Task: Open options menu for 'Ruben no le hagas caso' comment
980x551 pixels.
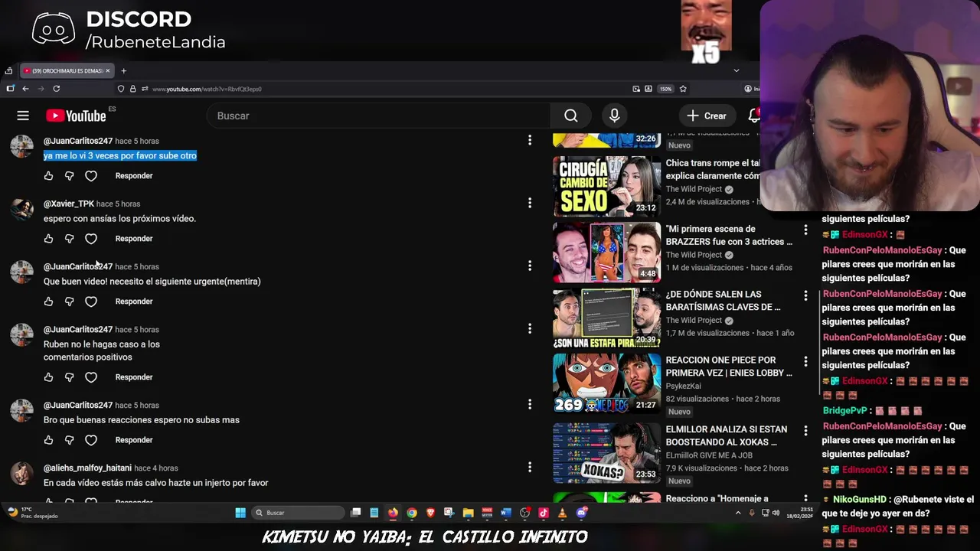Action: click(x=529, y=328)
